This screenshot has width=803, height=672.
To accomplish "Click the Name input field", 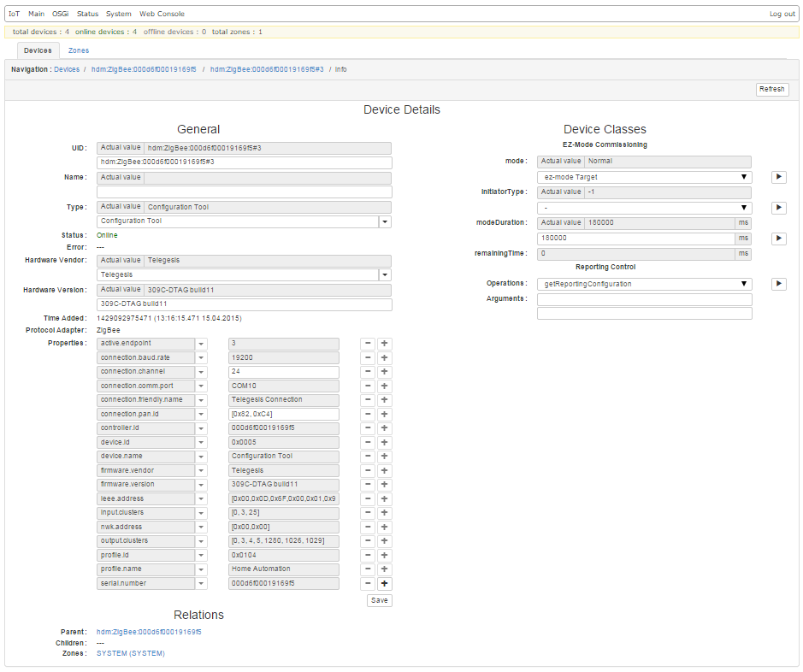I will tap(244, 192).
